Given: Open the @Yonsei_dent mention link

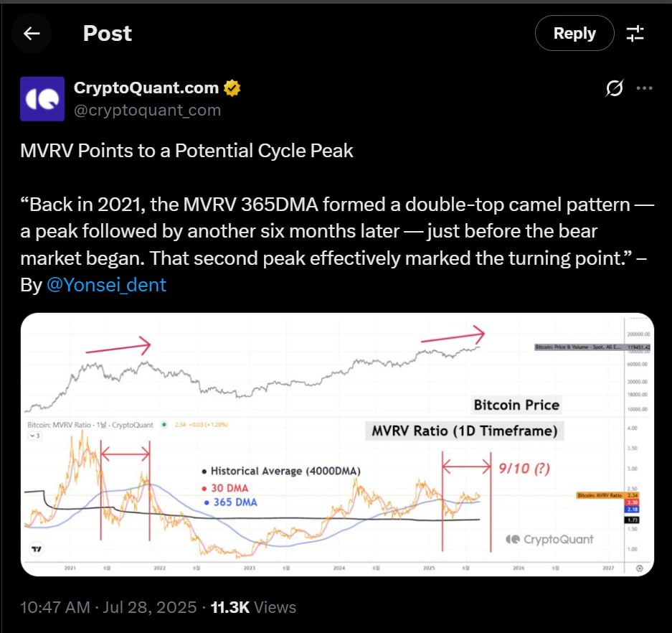Looking at the screenshot, I should [106, 285].
